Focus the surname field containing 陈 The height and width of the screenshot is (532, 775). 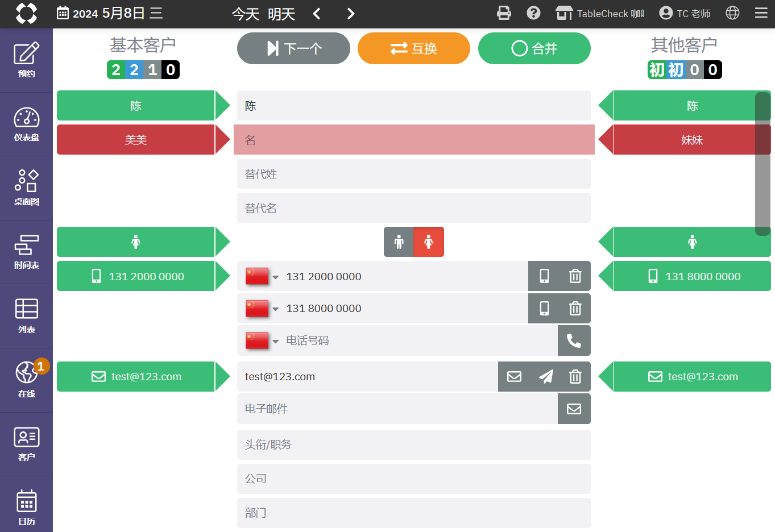click(414, 106)
